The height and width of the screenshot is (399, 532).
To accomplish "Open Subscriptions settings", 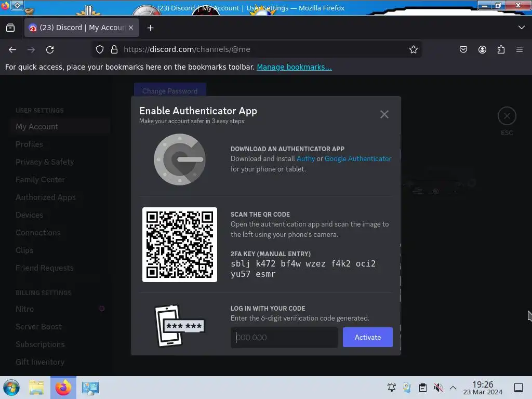I will (x=60, y=344).
